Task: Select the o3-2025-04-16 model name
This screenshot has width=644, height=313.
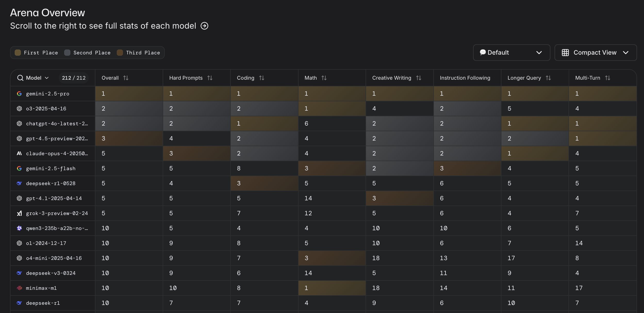Action: point(46,109)
